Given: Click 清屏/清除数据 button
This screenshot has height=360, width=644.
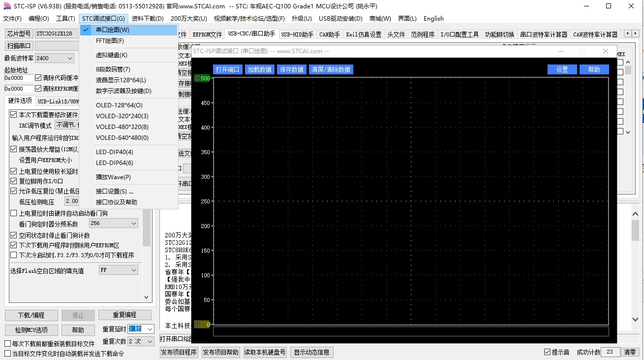Looking at the screenshot, I should coord(331,69).
